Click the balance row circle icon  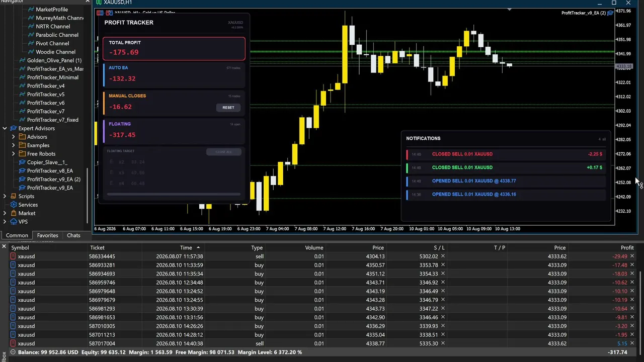[x=13, y=352]
